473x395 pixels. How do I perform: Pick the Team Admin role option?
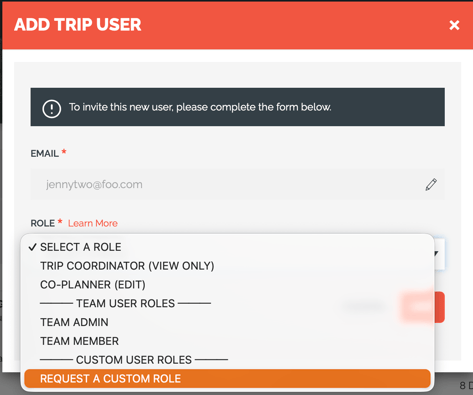click(x=74, y=322)
